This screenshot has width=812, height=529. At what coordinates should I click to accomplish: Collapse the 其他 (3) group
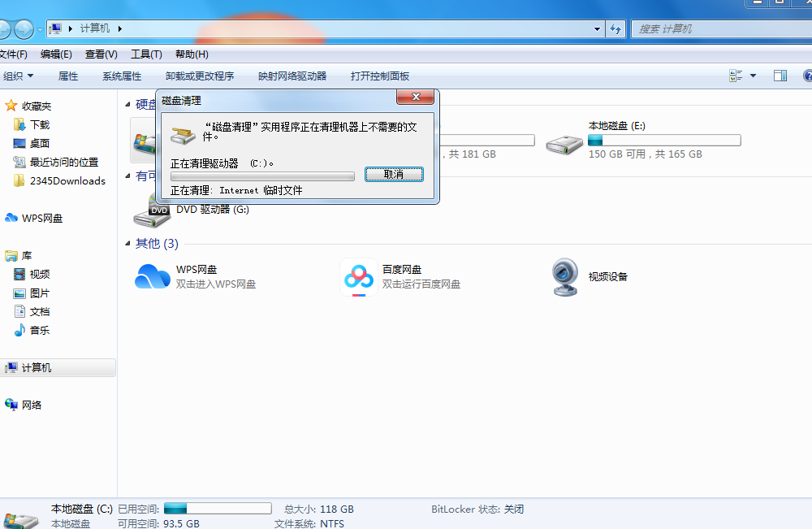click(128, 244)
